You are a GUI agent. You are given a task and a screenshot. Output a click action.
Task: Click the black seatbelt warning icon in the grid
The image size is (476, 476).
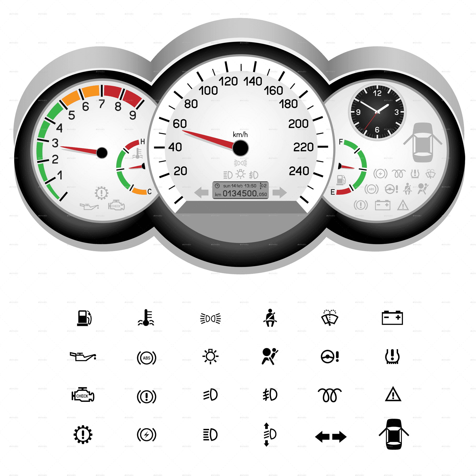pyautogui.click(x=270, y=318)
